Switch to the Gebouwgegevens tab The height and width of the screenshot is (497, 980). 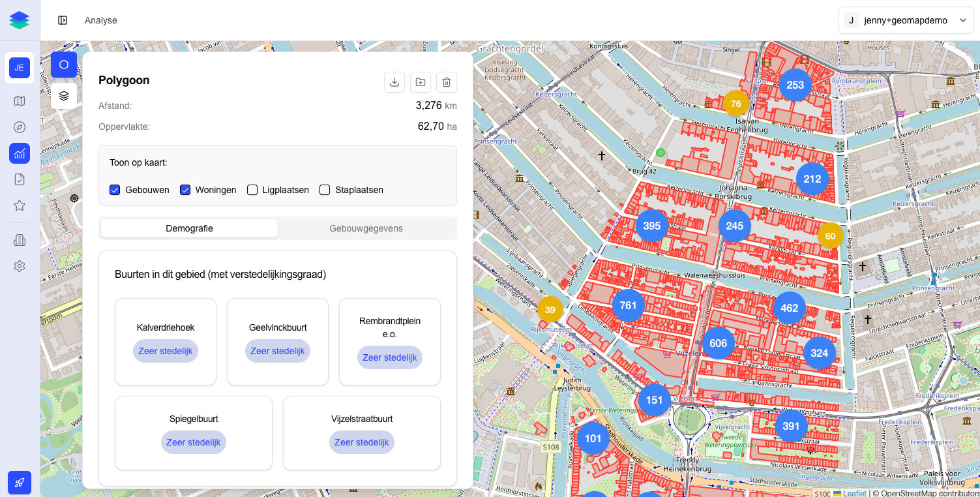[x=366, y=228]
